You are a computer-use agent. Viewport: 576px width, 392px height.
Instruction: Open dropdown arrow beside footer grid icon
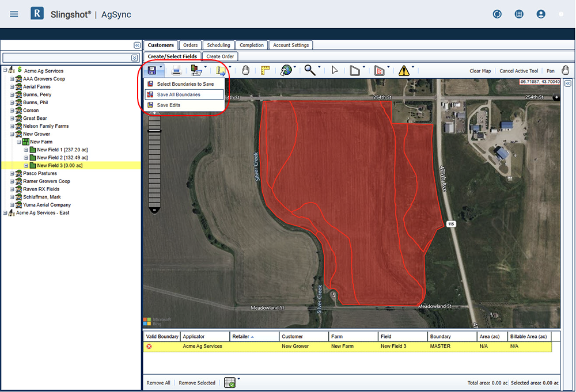tap(239, 379)
